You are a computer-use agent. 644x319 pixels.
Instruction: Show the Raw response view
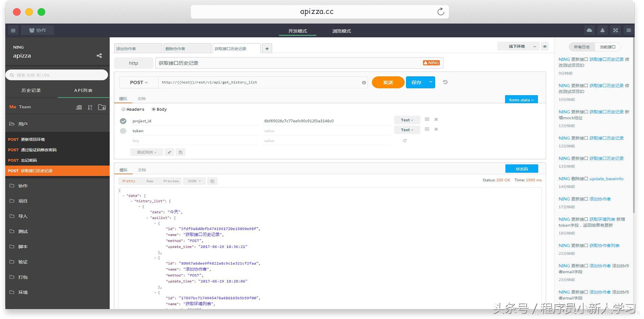pyautogui.click(x=150, y=181)
